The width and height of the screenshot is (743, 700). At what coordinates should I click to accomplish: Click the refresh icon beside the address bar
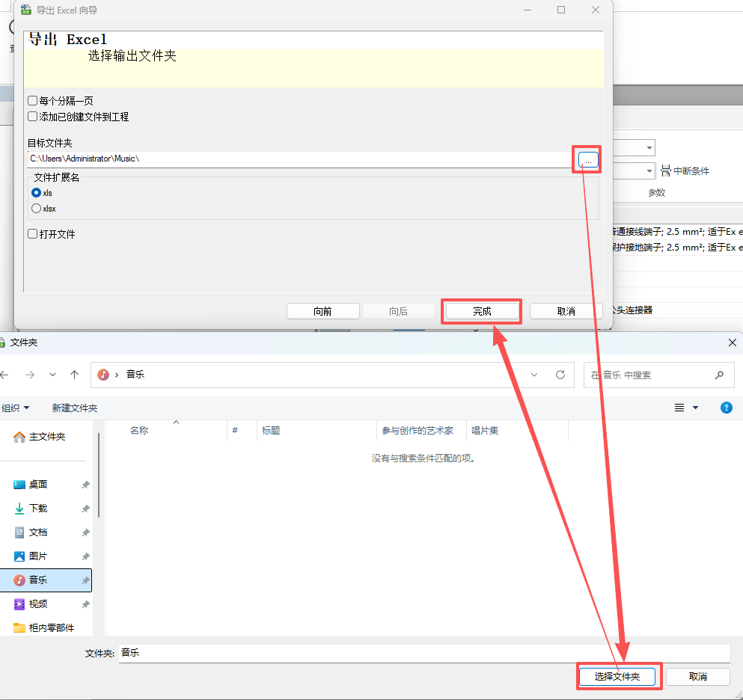coord(560,375)
